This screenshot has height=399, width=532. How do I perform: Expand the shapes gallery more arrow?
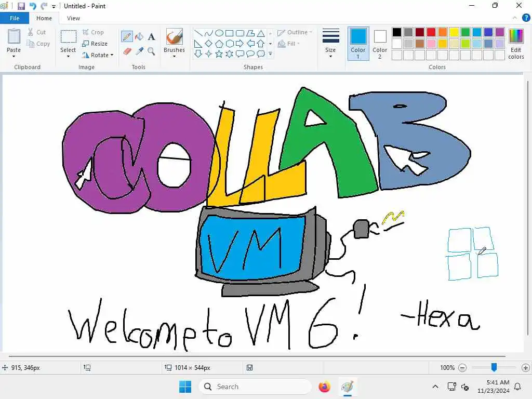(x=270, y=54)
